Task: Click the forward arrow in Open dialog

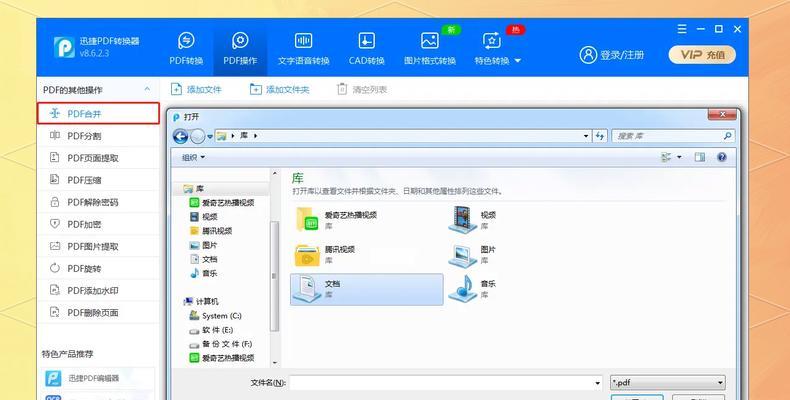Action: (198, 136)
